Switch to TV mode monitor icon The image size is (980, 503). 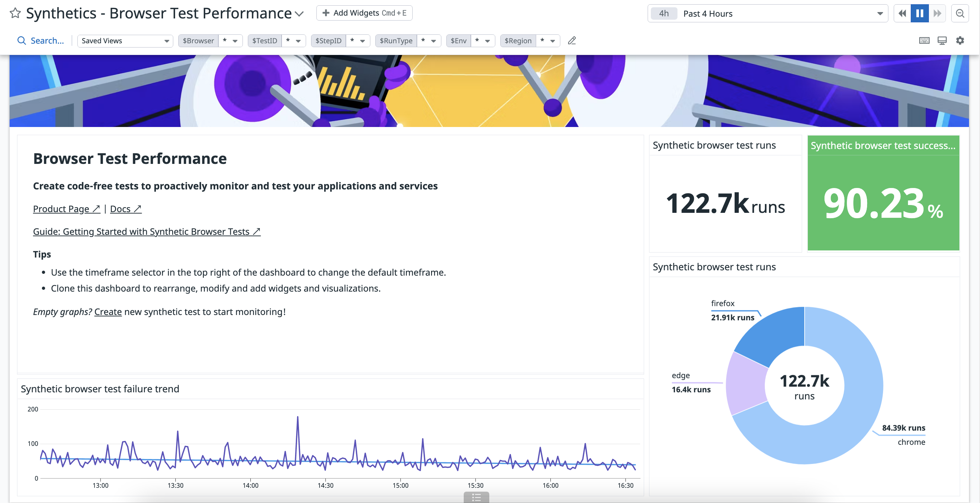(942, 41)
